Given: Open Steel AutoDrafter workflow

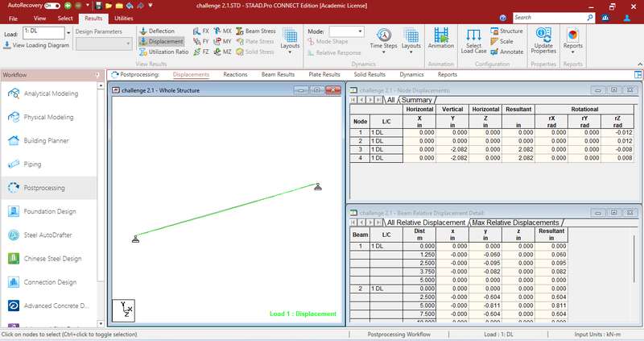Looking at the screenshot, I should coord(49,235).
